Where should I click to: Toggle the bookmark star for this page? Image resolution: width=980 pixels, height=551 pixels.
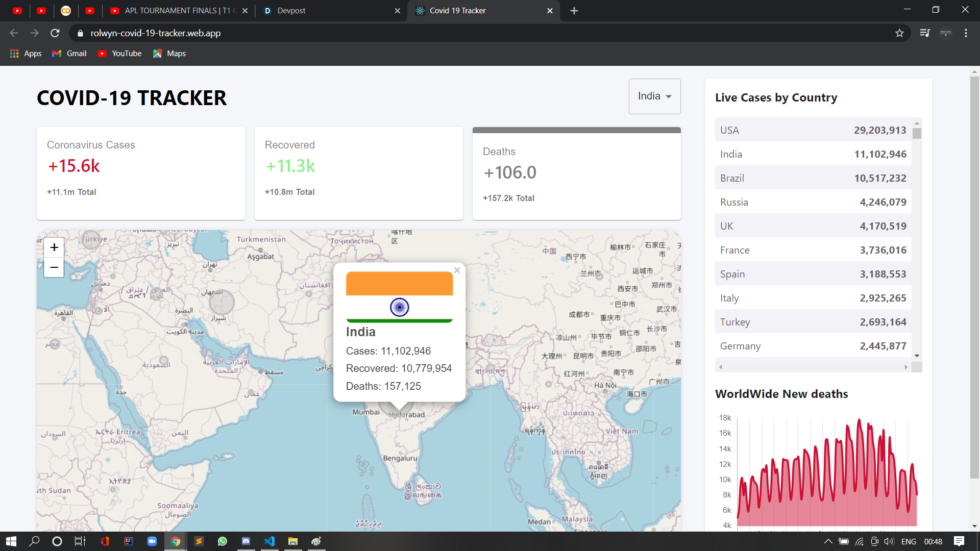point(899,33)
